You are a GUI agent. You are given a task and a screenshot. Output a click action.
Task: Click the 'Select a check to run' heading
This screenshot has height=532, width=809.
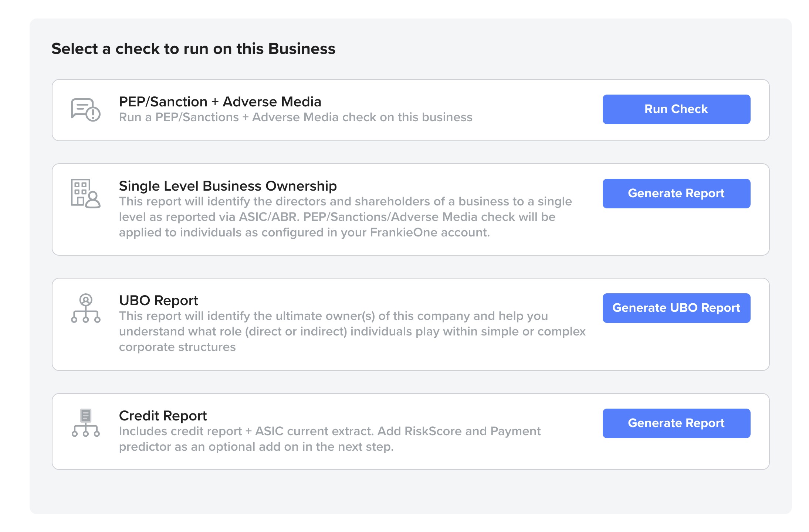click(193, 49)
